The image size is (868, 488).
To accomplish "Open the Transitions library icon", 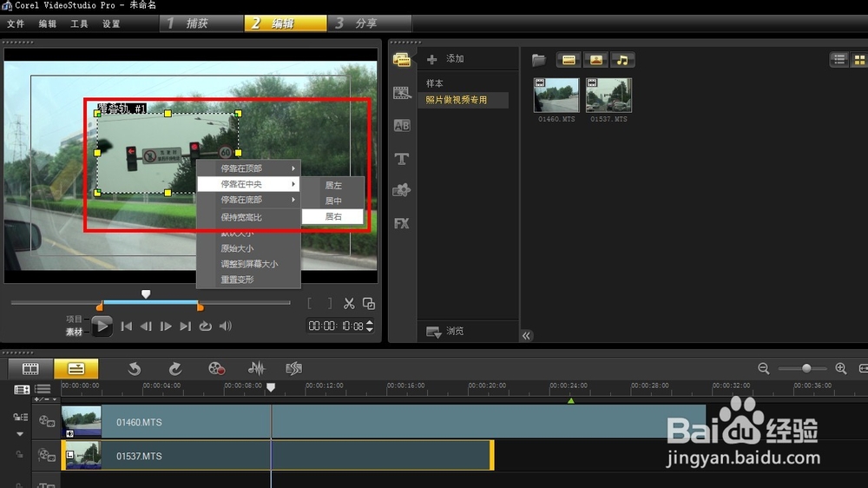I will coord(401,93).
